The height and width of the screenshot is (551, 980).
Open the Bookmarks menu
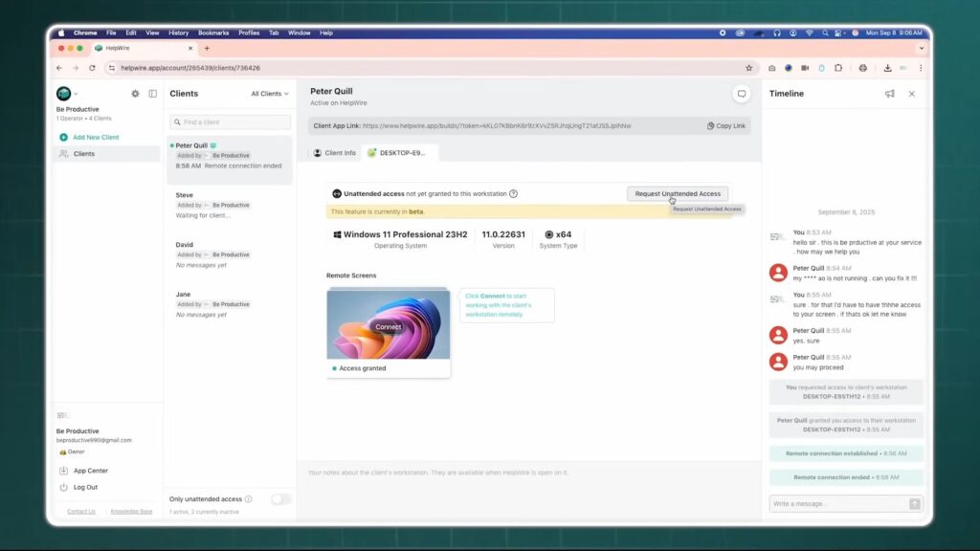click(213, 33)
